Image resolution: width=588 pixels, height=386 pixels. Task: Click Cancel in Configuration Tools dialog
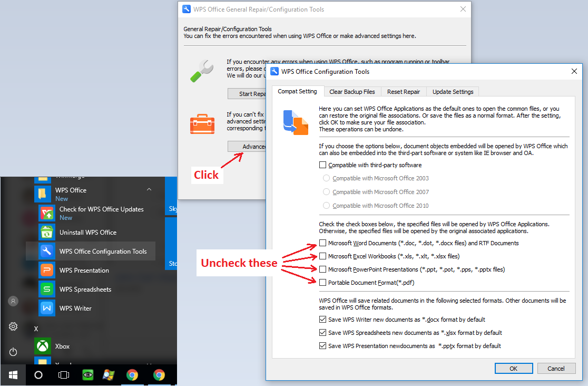(556, 369)
